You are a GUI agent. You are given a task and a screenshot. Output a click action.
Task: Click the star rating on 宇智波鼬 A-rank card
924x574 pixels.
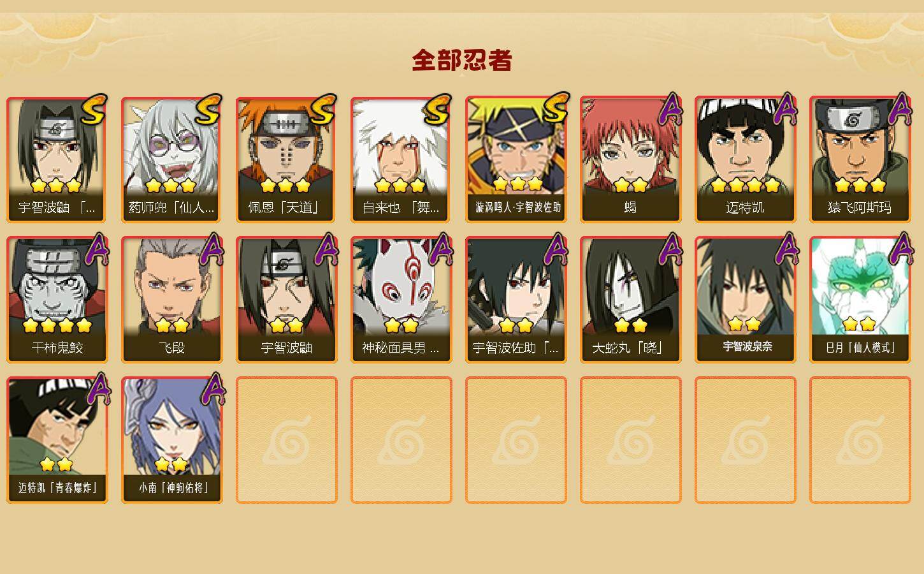tap(286, 326)
